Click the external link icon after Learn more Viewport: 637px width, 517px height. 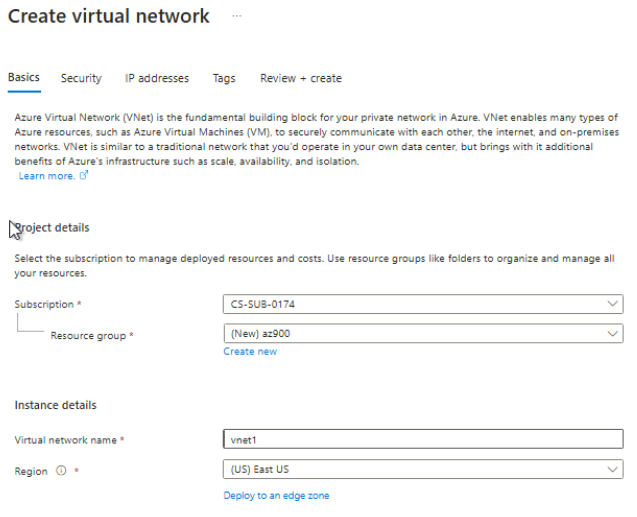[84, 176]
